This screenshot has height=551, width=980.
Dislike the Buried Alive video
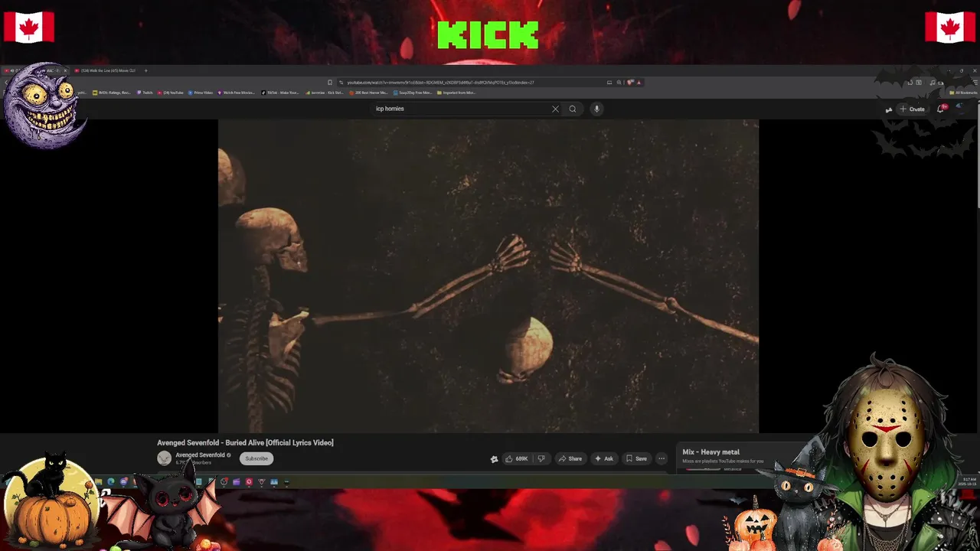tap(541, 458)
